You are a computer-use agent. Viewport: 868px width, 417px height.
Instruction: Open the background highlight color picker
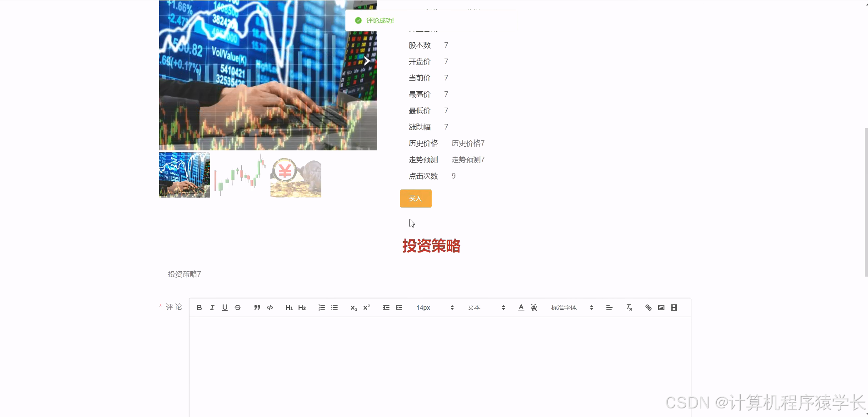(534, 308)
